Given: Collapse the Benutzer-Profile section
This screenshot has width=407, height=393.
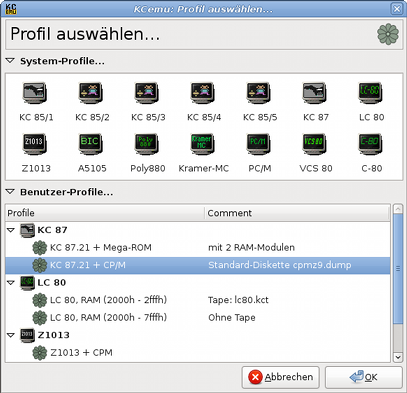Looking at the screenshot, I should (11, 192).
